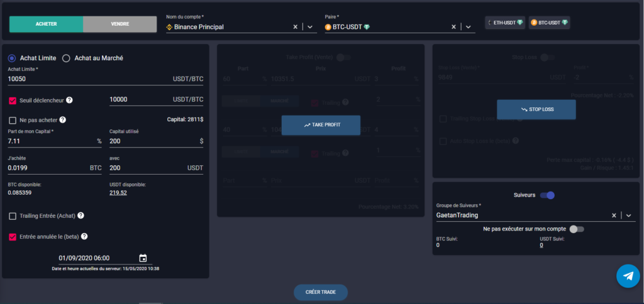Switch to the VENDRE tab
Screen dimensions: 644x304
coord(119,24)
